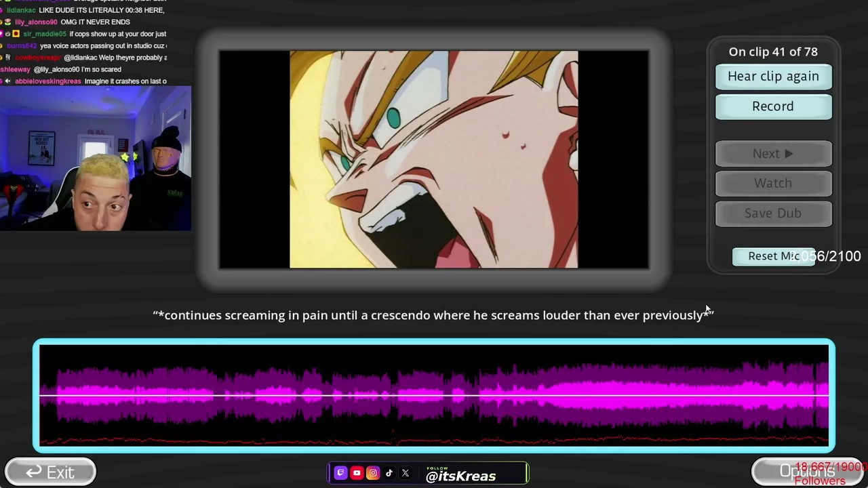
Task: Click the Save Dub button
Action: point(773,213)
